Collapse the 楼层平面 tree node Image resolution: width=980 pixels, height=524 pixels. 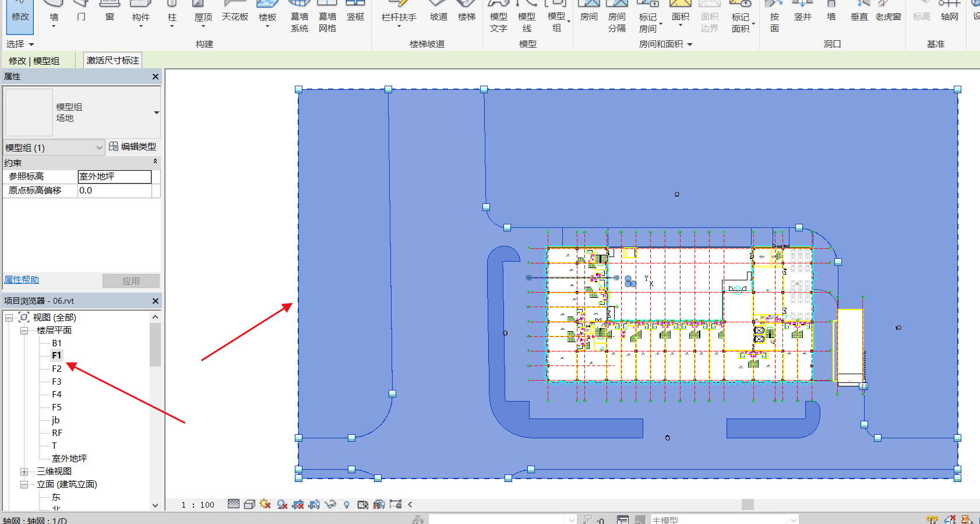coord(24,330)
